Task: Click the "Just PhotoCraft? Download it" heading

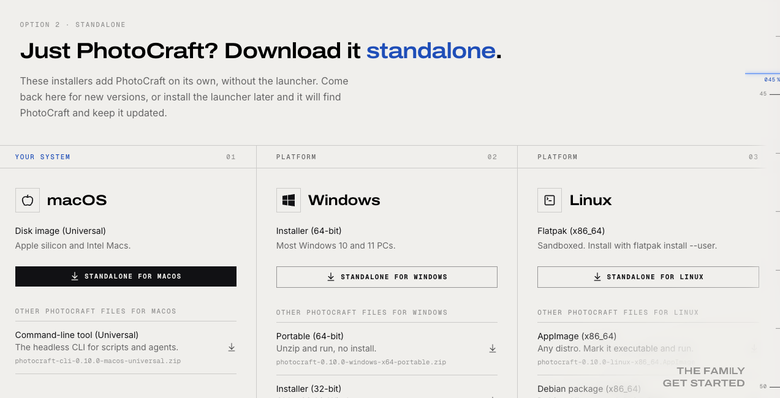Action: pyautogui.click(x=190, y=51)
